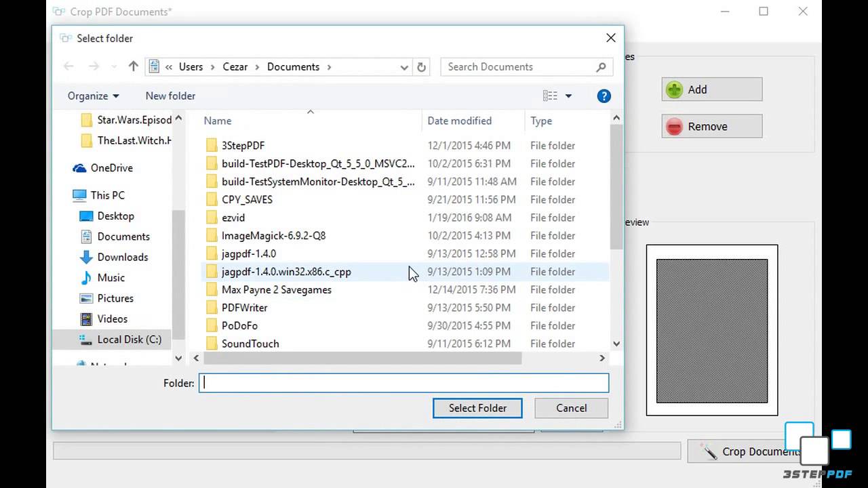Click the Local Disk (C:) drive icon
Viewport: 868px width, 488px height.
pyautogui.click(x=86, y=340)
